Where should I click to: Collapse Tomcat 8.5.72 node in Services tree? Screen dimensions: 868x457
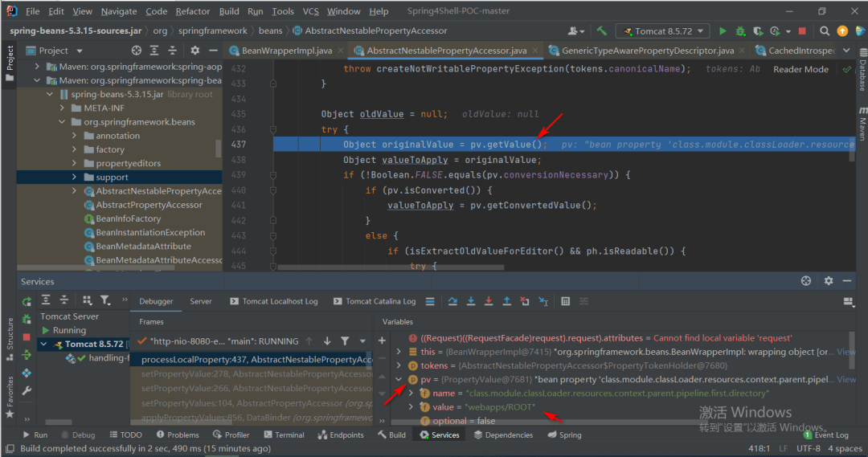coord(43,344)
